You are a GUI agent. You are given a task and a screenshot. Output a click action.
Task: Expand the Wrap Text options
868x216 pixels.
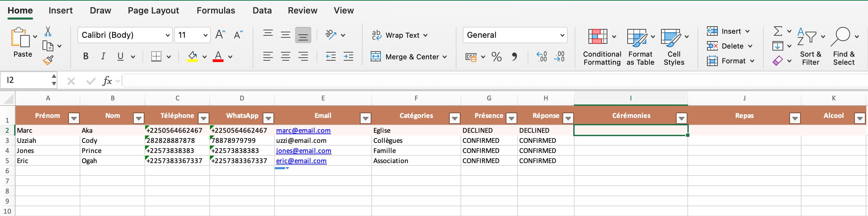425,35
